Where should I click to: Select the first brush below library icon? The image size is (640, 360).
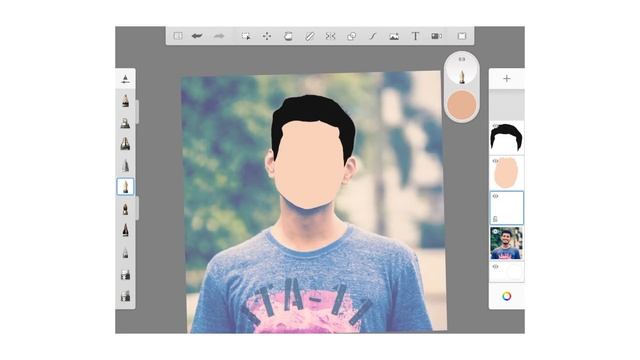pyautogui.click(x=125, y=100)
